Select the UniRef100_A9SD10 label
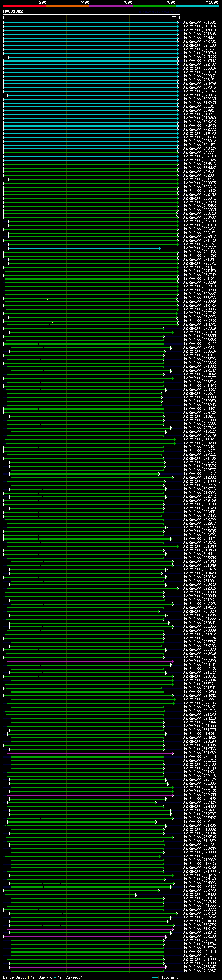The width and height of the screenshot is (222, 980). click(x=199, y=141)
